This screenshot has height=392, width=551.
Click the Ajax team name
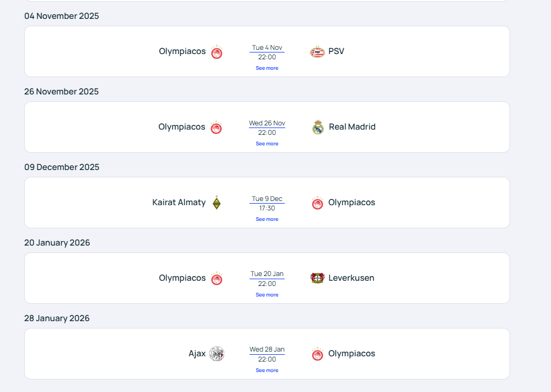point(197,354)
